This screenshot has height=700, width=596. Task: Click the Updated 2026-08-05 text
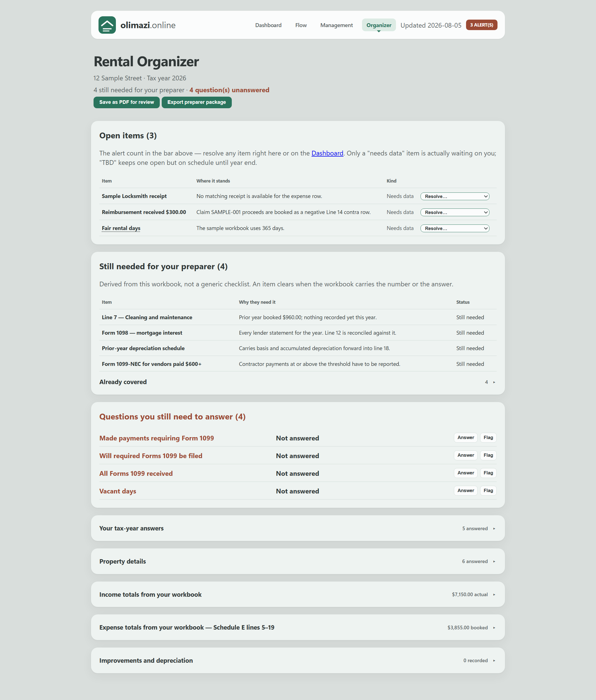click(x=431, y=25)
